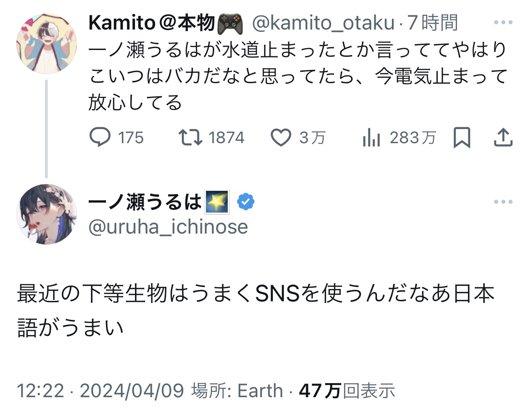Tap the @uruha_ichinose handle
Image resolution: width=532 pixels, height=414 pixels.
coord(168,226)
